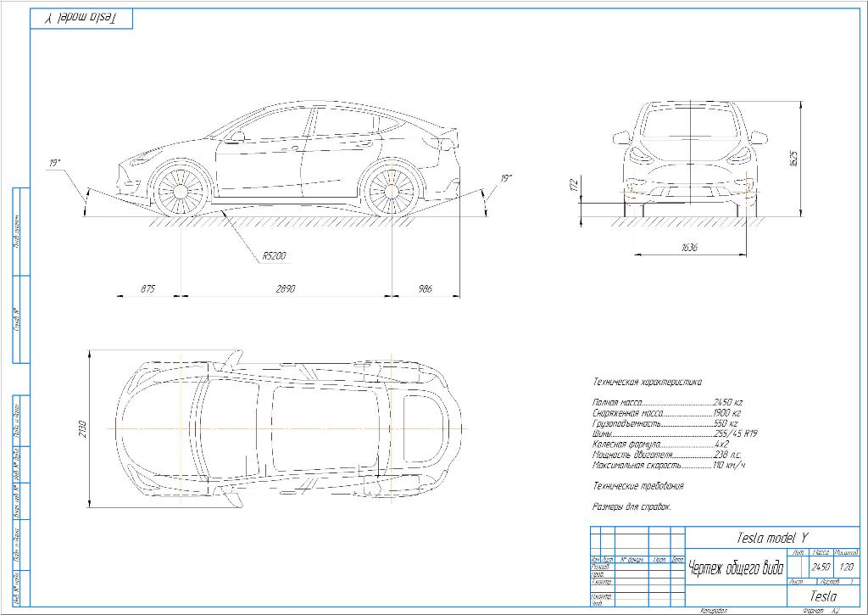This screenshot has height=615, width=868.
Task: Click the 2130 overall width dimension
Action: (x=82, y=428)
